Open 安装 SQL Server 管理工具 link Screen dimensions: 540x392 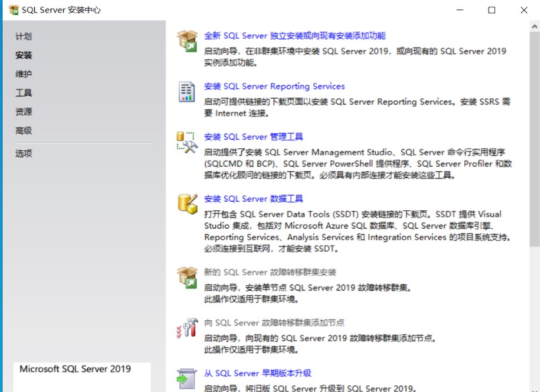click(x=253, y=137)
